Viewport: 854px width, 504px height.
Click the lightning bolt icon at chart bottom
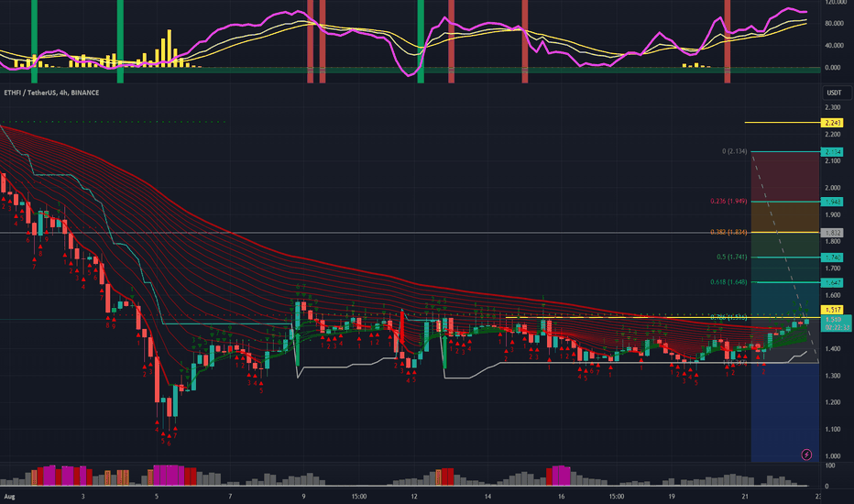pyautogui.click(x=806, y=455)
